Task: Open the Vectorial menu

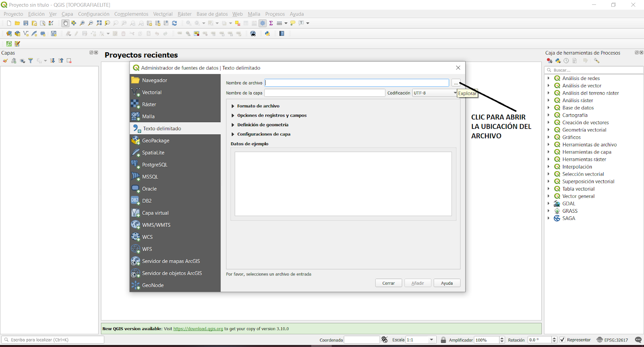Action: 163,14
